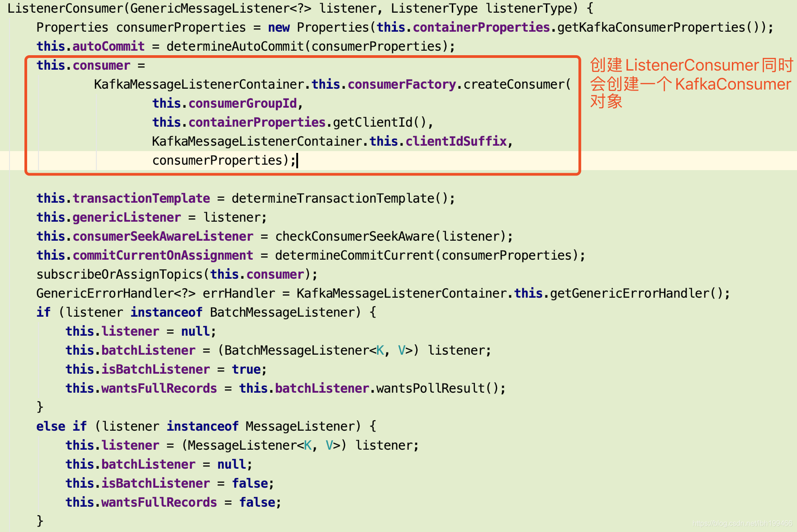The height and width of the screenshot is (532, 797).
Task: Click getClientId() call
Action: pos(380,122)
